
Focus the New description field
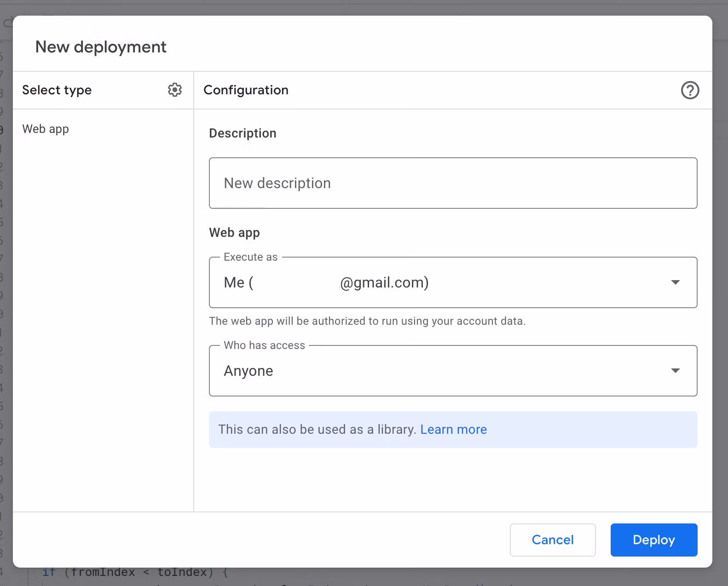pyautogui.click(x=453, y=183)
